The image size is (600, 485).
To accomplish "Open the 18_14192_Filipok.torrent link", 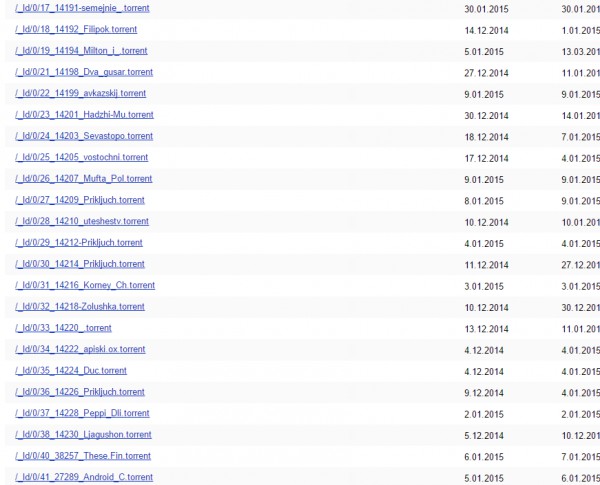I will point(76,29).
